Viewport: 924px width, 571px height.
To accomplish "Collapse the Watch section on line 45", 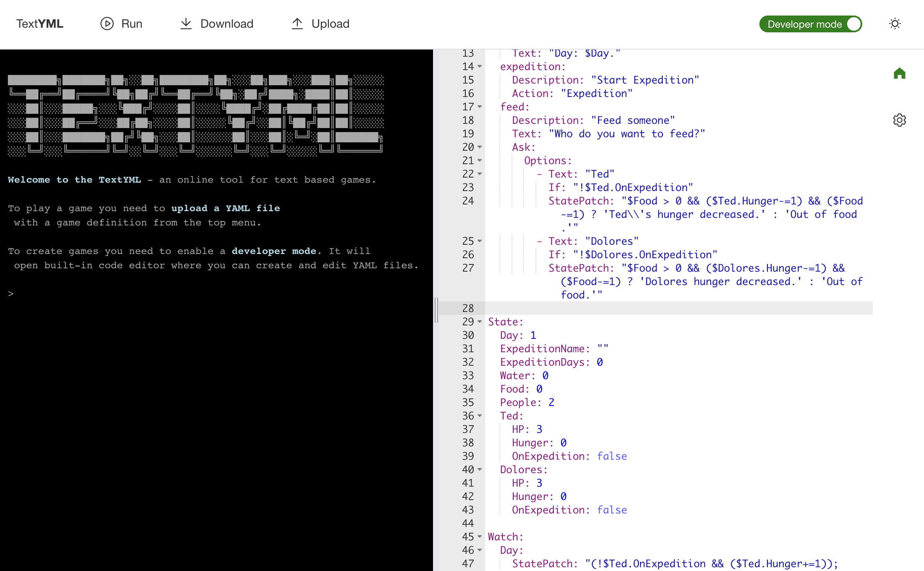I will click(x=480, y=537).
